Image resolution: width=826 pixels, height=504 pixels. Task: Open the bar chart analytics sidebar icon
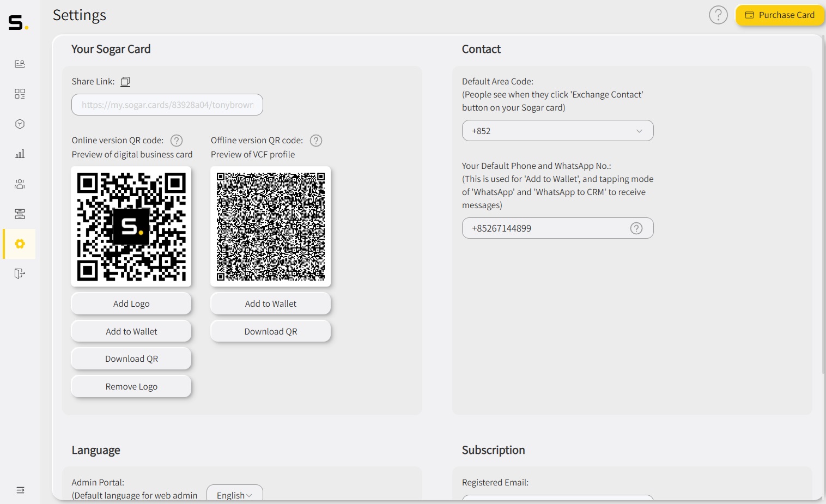click(x=20, y=154)
